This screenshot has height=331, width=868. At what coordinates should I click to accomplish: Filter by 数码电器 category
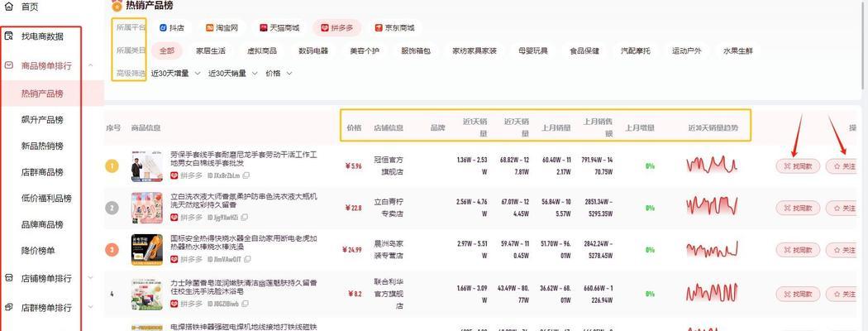[313, 50]
